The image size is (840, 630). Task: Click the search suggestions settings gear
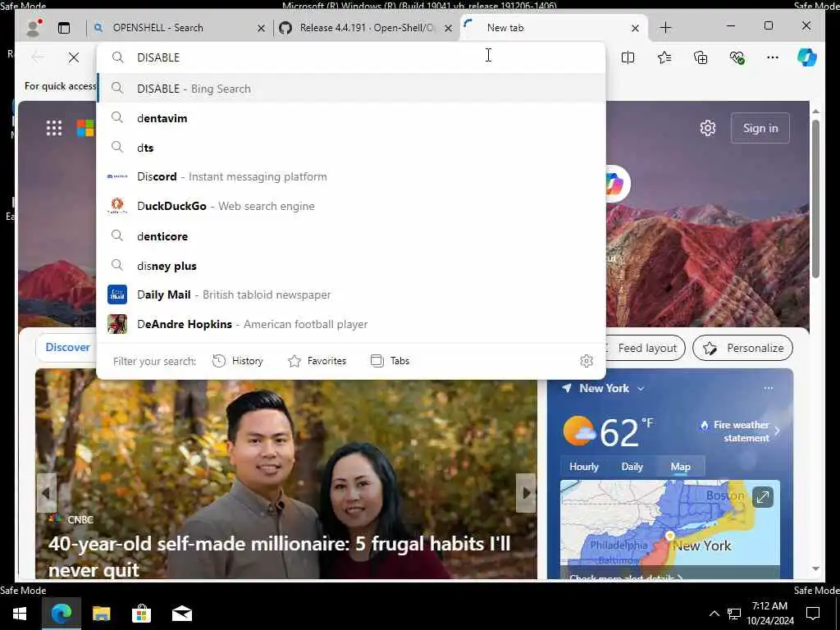pyautogui.click(x=587, y=361)
